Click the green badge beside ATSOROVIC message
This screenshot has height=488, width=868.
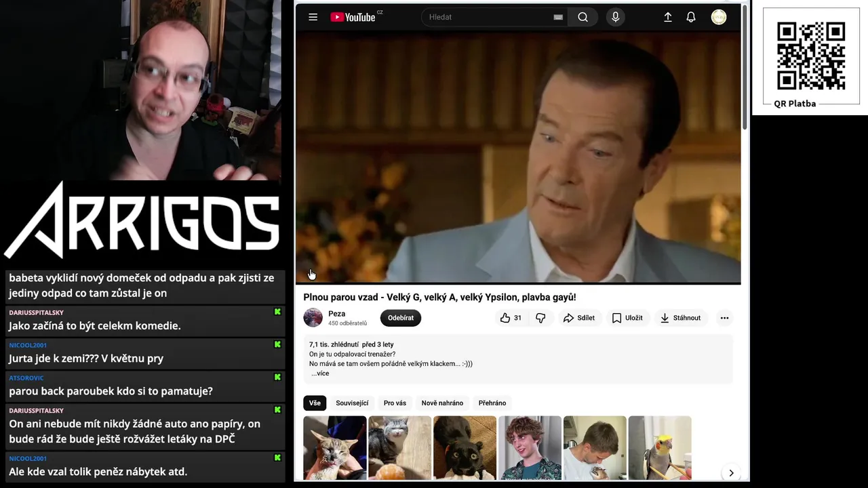point(277,377)
